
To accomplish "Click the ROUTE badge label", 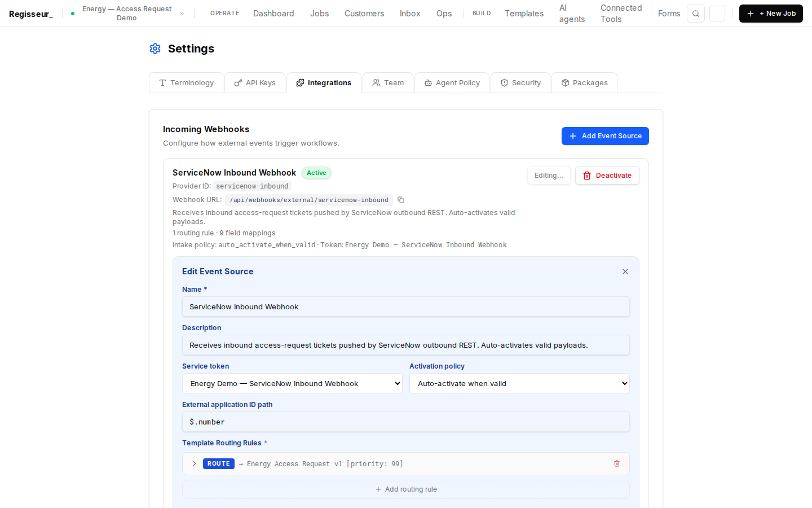I will (219, 463).
